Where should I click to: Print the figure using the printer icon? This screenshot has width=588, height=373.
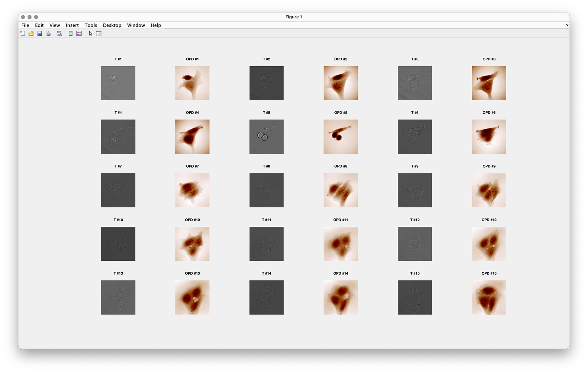(48, 33)
